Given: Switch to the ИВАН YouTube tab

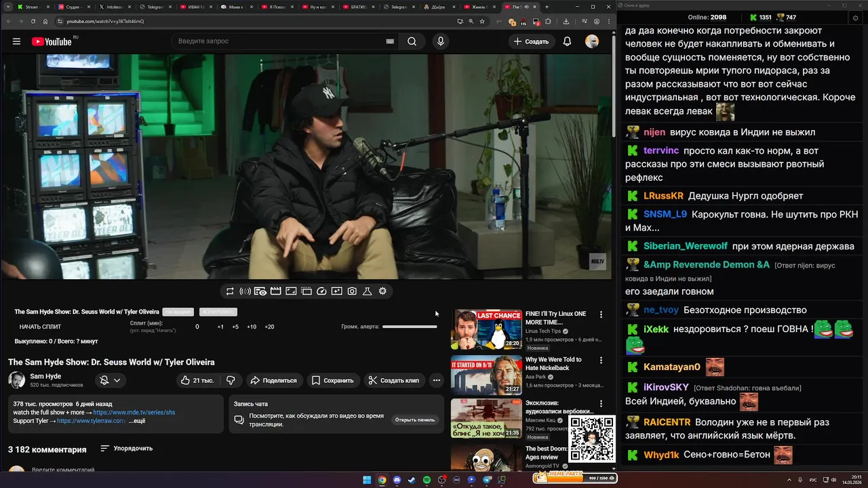Looking at the screenshot, I should click(x=195, y=7).
